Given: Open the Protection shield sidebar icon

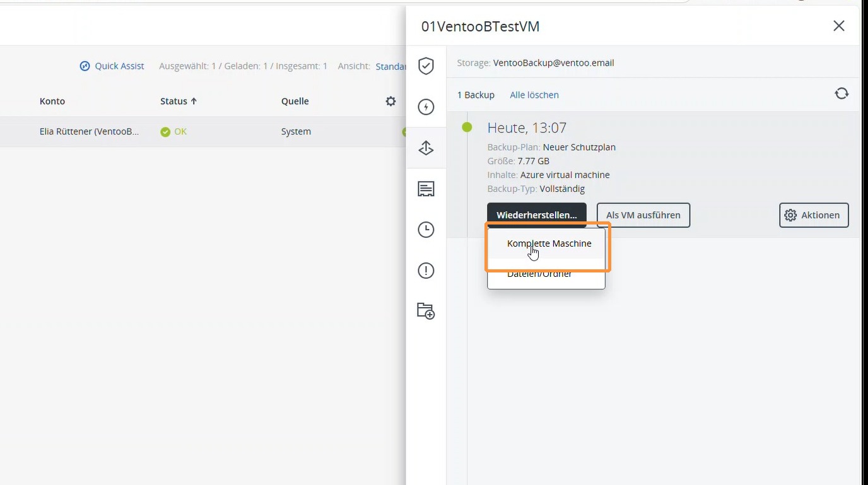Looking at the screenshot, I should click(426, 66).
